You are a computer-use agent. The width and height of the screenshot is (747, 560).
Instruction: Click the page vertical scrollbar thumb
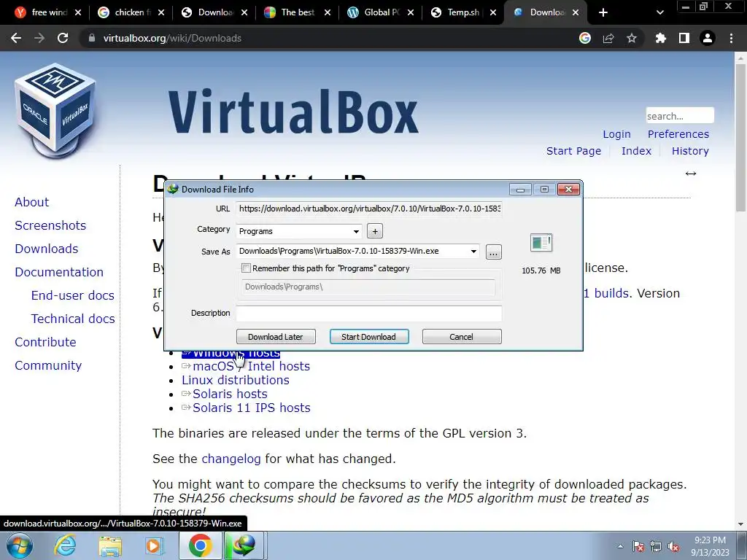[x=741, y=138]
